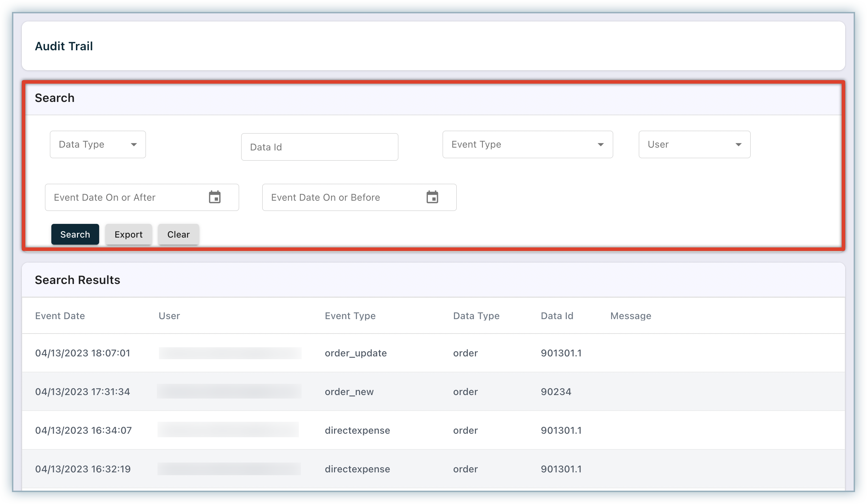Screen dimensions: 867x504
Task: Open calendar for Event Date On or Before
Action: 432,197
